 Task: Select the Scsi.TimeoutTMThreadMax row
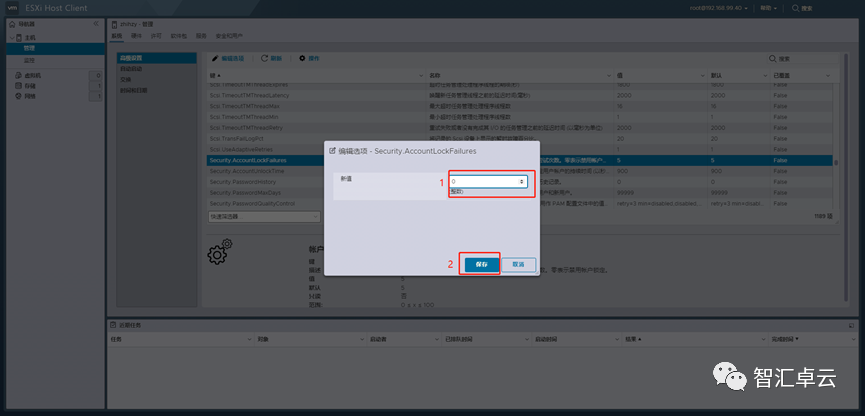click(520, 106)
